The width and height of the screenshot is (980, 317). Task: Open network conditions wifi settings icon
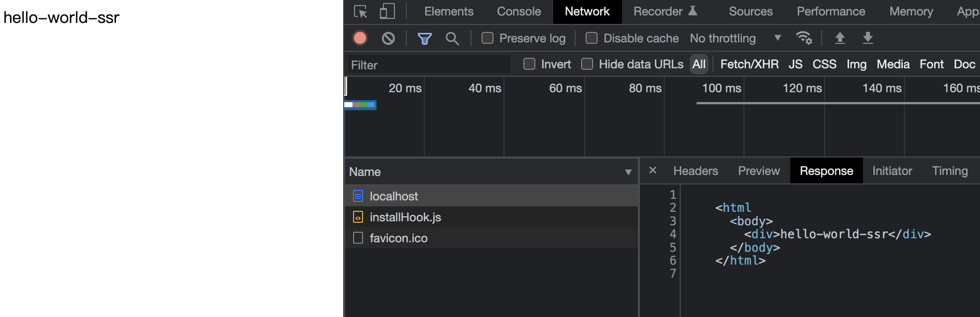(804, 38)
